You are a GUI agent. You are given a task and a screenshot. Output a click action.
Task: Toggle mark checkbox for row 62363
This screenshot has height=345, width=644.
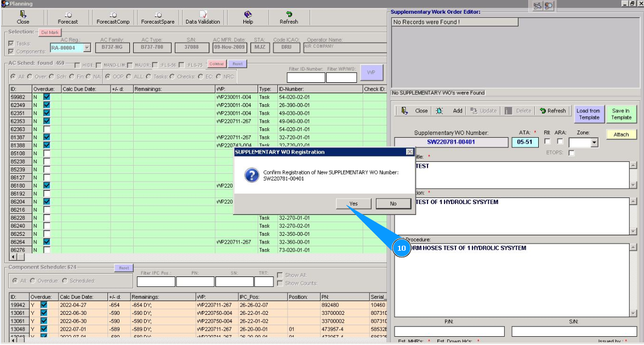pyautogui.click(x=47, y=129)
